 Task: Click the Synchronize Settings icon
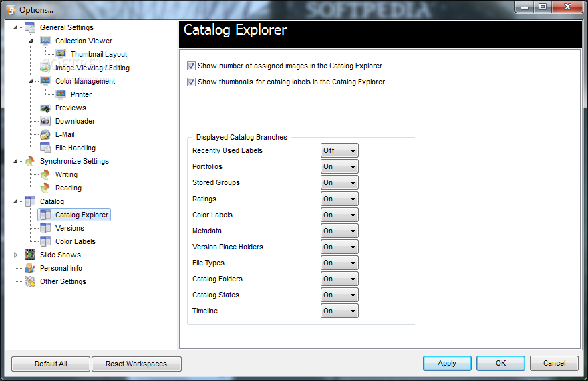coord(30,161)
